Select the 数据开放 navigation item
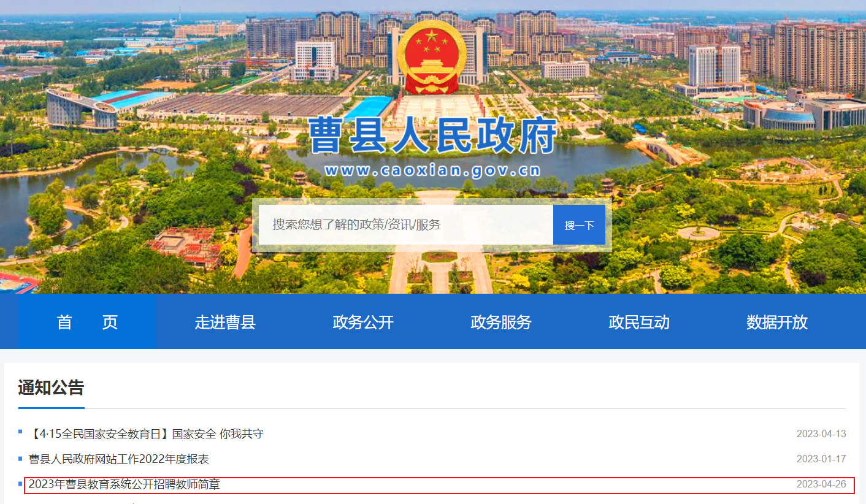Screen dimensions: 866x504 coord(777,322)
